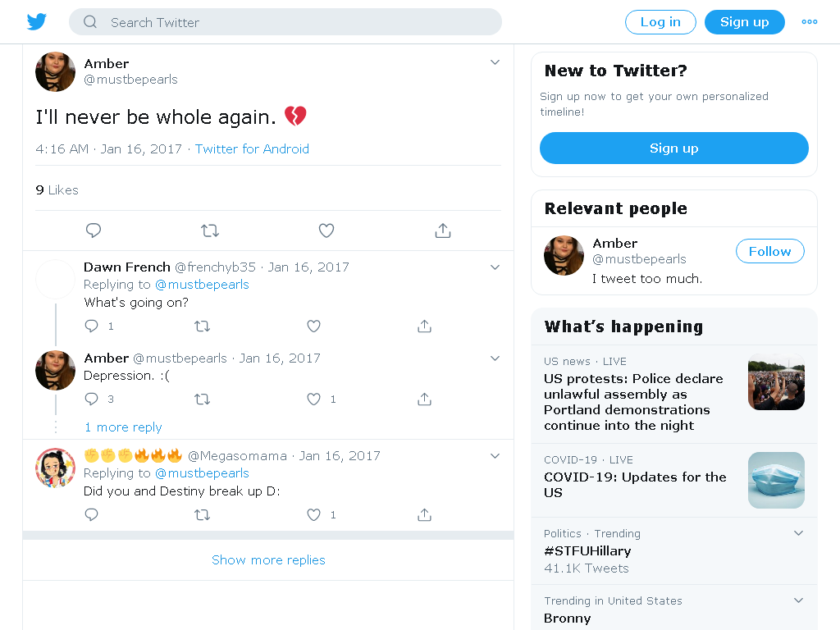
Task: Like the 'I'll never be whole again' tweet
Action: (326, 231)
